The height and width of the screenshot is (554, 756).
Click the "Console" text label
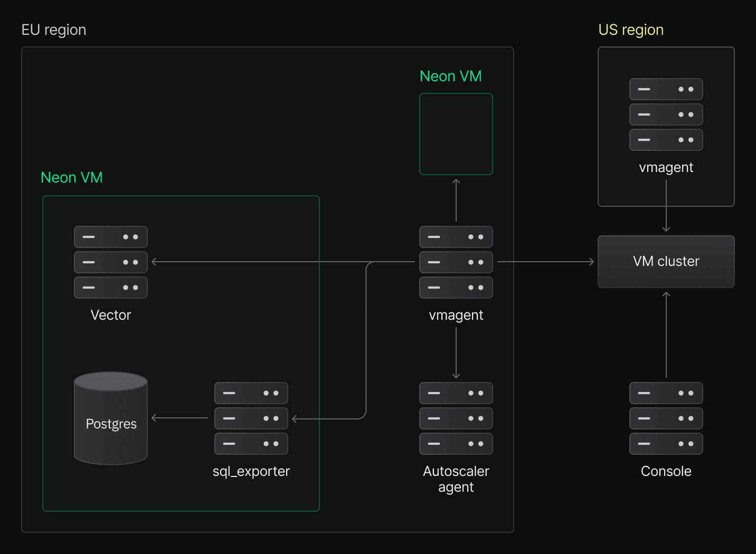(x=666, y=471)
